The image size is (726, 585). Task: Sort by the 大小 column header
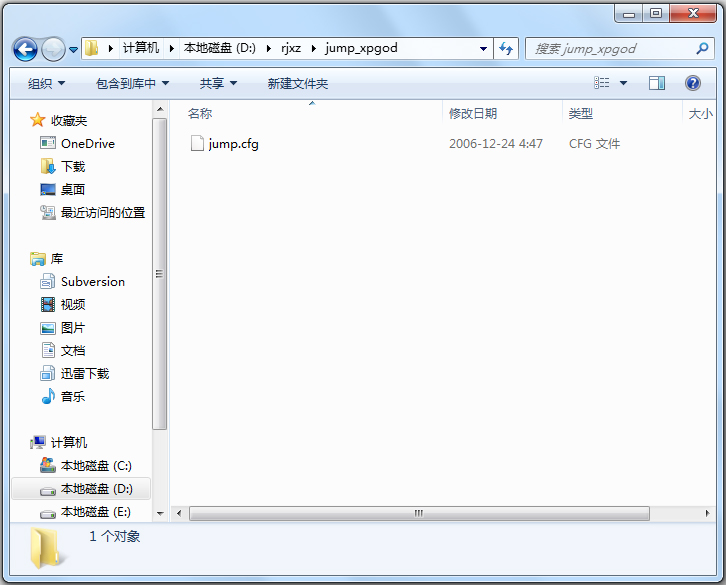coord(701,113)
